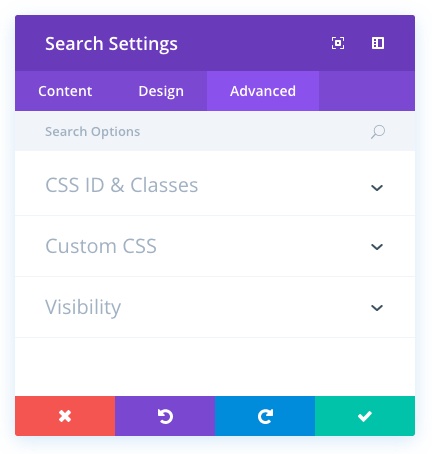Click the empty tab strip beside Advanced
The height and width of the screenshot is (454, 432).
[367, 91]
